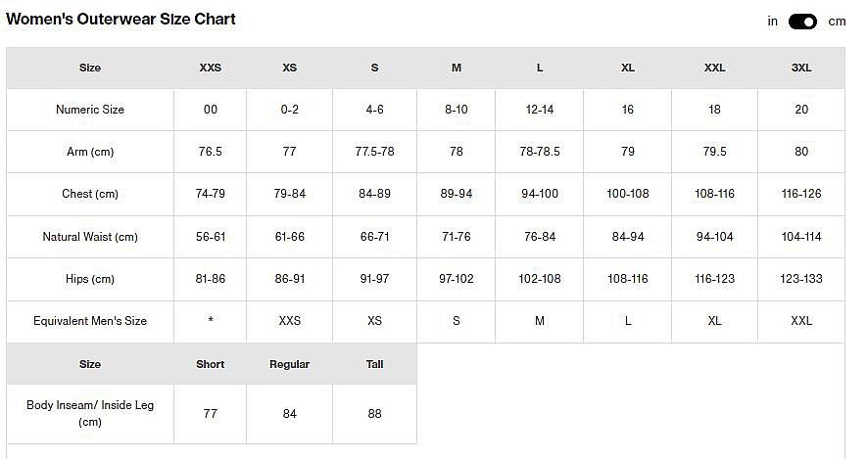This screenshot has width=868, height=459.
Task: Select the hips measurement 97-102 cell
Action: (457, 279)
